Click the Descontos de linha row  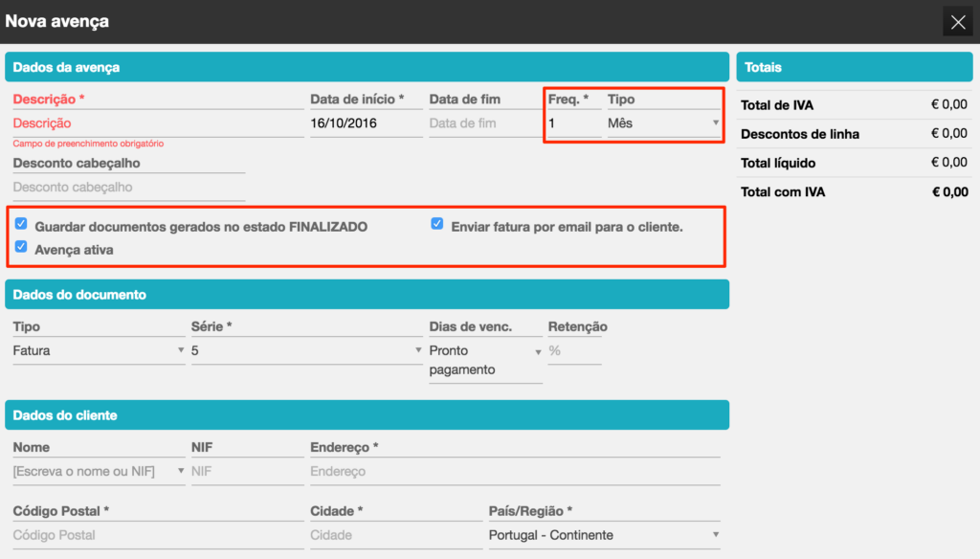click(x=855, y=134)
